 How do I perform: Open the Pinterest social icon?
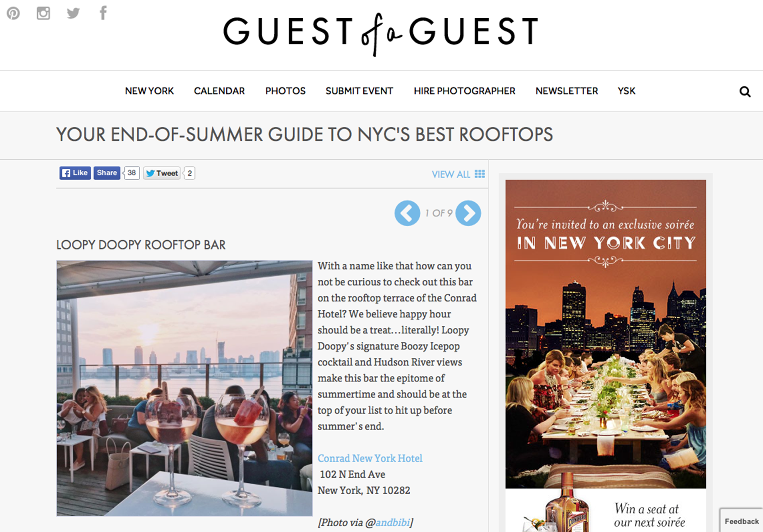13,13
